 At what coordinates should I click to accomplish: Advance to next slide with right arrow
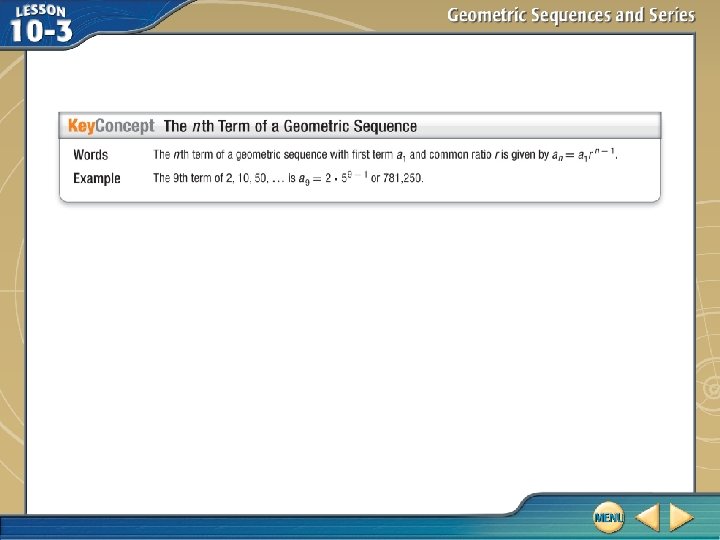pos(681,518)
